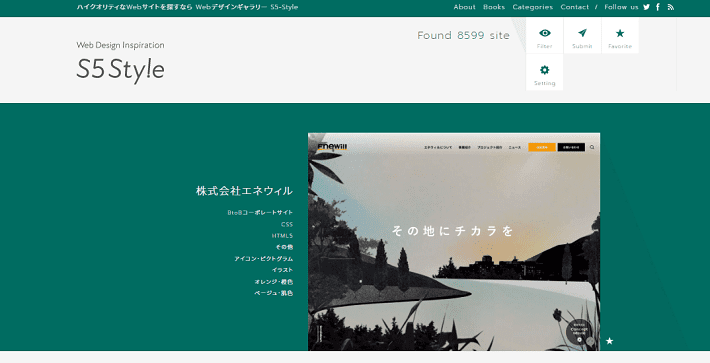Favorite this site with the white star

pos(609,341)
